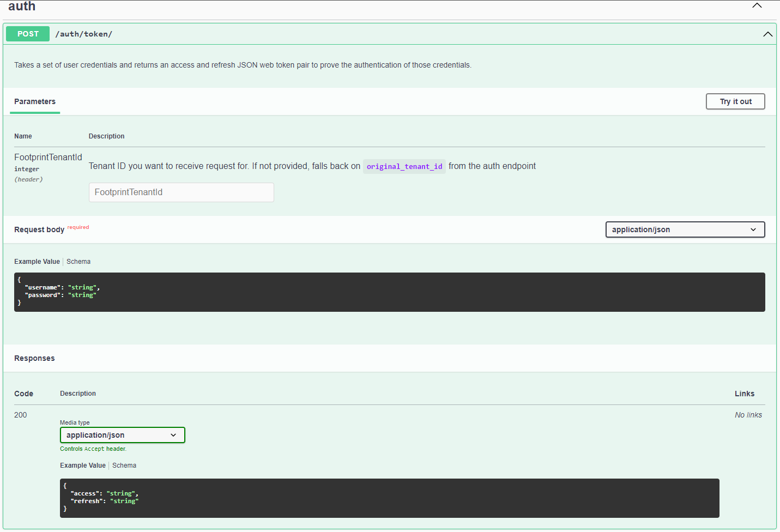Click the /auth/token/ endpoint path
This screenshot has height=532, width=780.
[83, 34]
